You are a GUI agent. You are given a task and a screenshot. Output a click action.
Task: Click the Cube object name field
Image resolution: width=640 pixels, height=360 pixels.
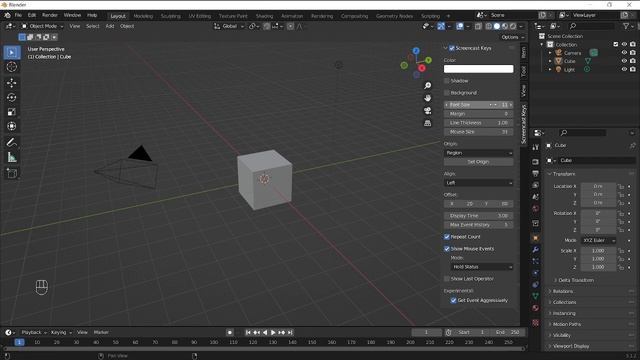pos(597,160)
